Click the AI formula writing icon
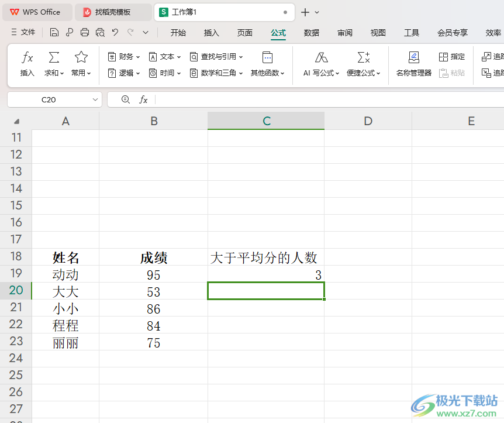Image resolution: width=504 pixels, height=423 pixels. coord(321,57)
